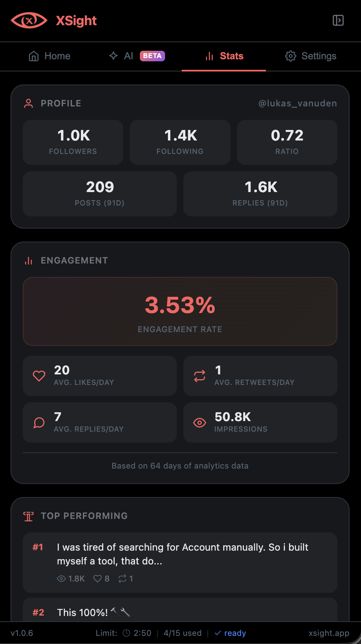Open the AI BETA section
The width and height of the screenshot is (361, 644).
[x=136, y=56]
